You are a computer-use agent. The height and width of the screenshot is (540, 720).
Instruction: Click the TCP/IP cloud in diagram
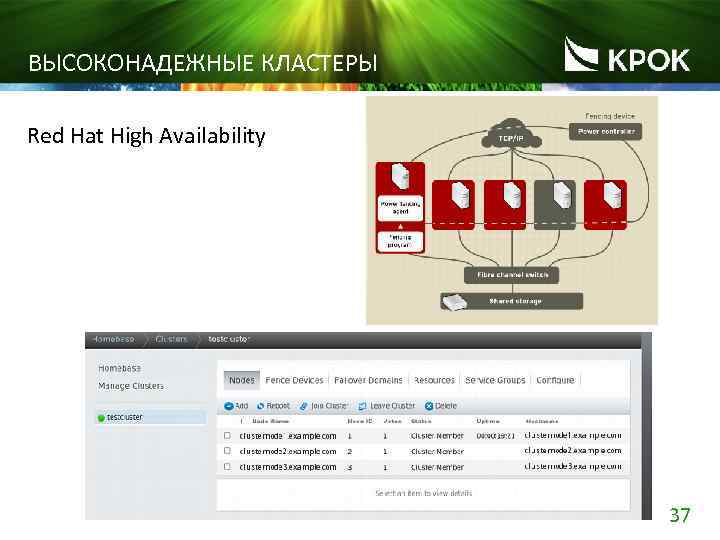click(511, 134)
